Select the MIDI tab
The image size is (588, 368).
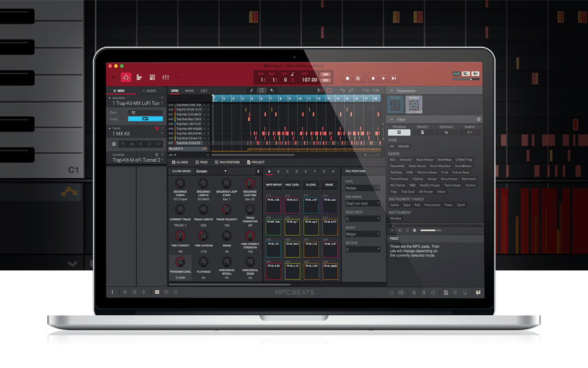point(120,90)
